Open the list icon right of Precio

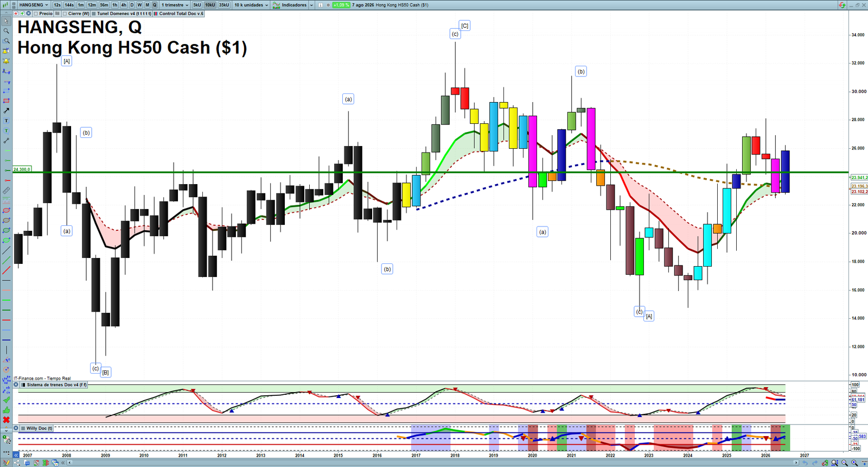58,14
